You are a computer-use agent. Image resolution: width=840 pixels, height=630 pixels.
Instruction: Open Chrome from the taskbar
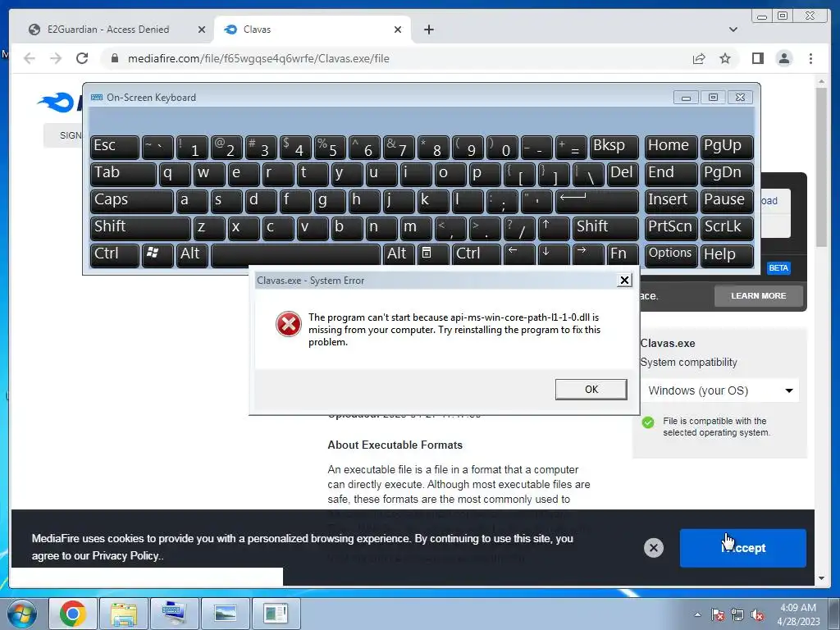point(73,614)
